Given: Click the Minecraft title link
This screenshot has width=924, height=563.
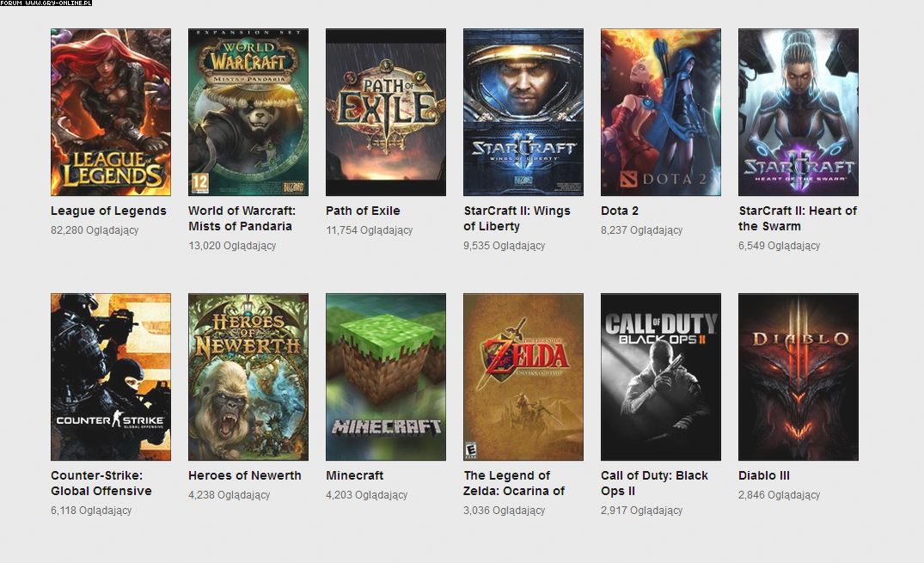Looking at the screenshot, I should pos(354,475).
